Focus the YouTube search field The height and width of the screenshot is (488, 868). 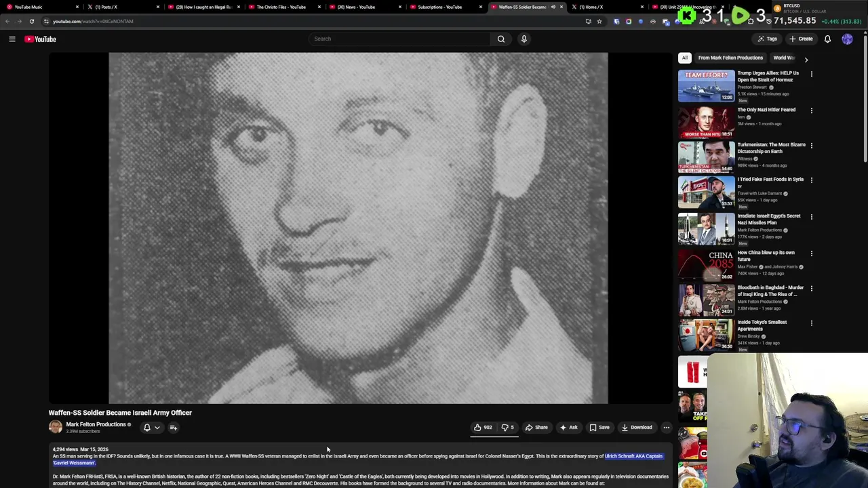coord(400,39)
